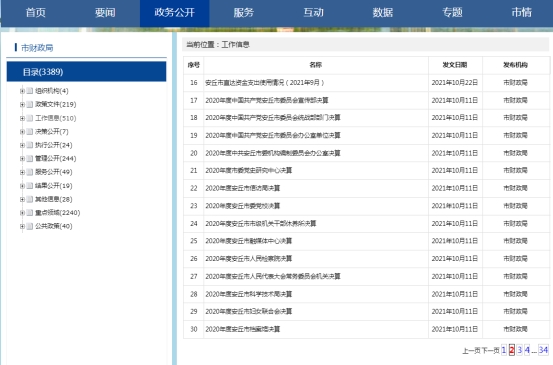Click current page 2 in pagination
Image resolution: width=553 pixels, height=365 pixels.
(x=512, y=350)
